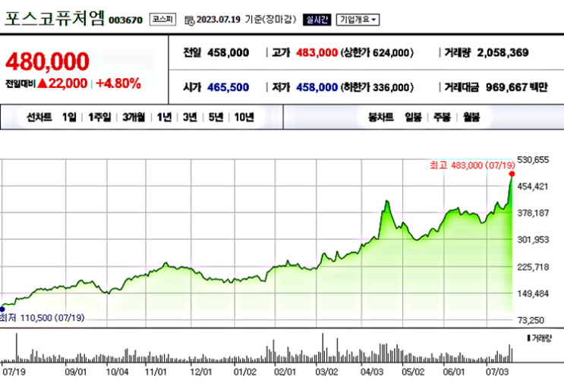
Task: Click the 봉차트 label
Action: (x=381, y=117)
